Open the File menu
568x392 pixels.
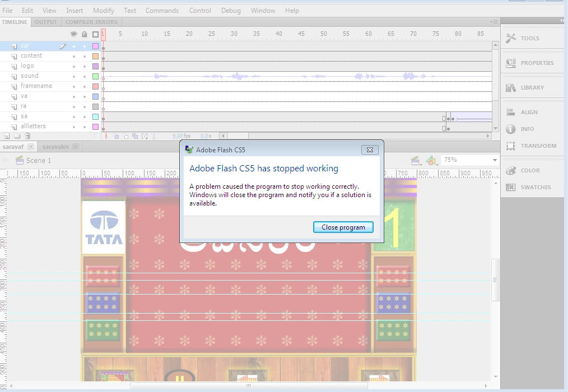tap(7, 11)
